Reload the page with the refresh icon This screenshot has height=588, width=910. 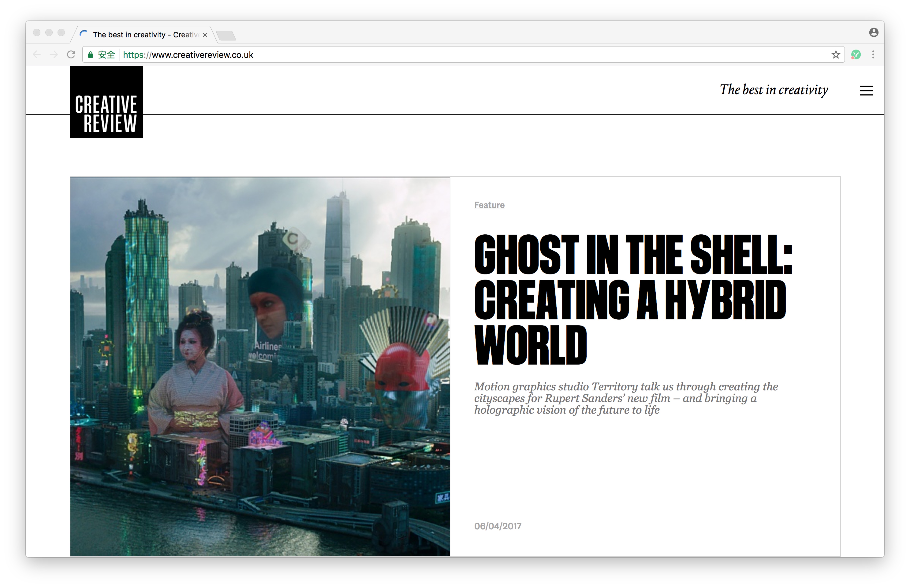pyautogui.click(x=71, y=55)
